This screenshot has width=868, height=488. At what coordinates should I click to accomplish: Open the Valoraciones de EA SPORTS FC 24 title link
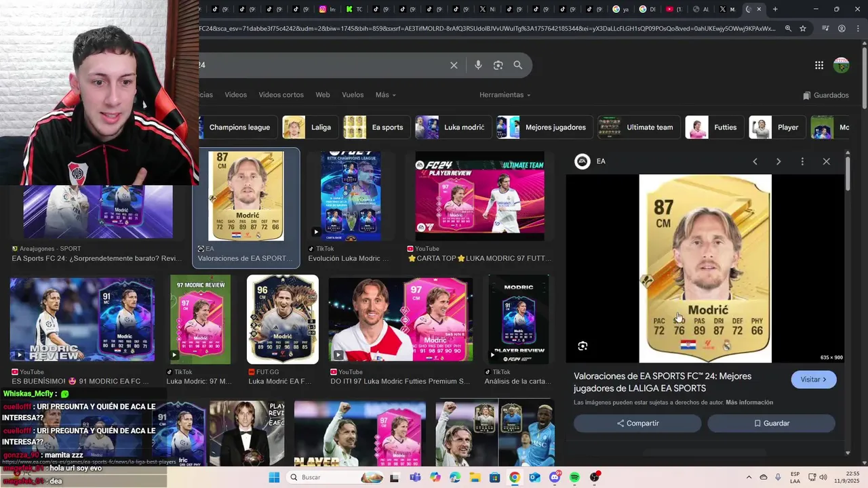point(663,382)
